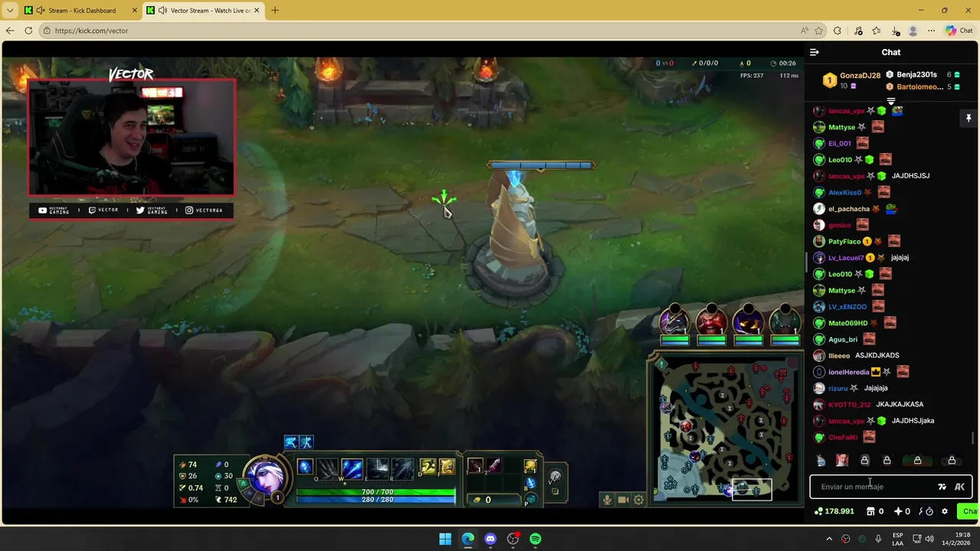Open GonzaDJ28 top gifter profile
The width and height of the screenshot is (980, 551).
point(860,76)
